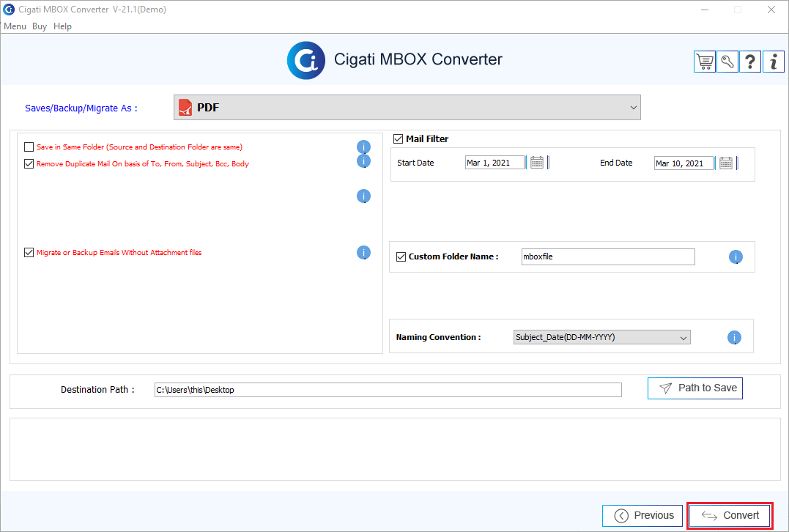Screen dimensions: 789x532
Task: Click the key activation icon
Action: 727,62
